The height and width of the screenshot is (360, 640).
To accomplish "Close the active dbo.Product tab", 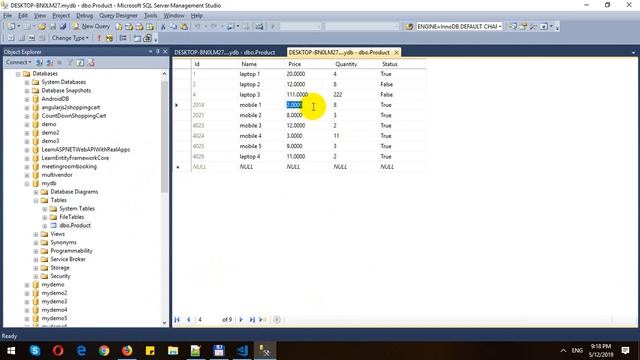I will click(396, 53).
